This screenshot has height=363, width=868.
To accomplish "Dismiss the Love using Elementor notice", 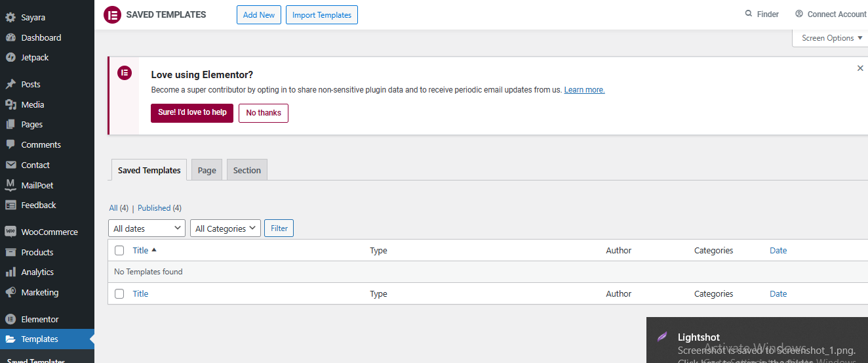I will [860, 68].
